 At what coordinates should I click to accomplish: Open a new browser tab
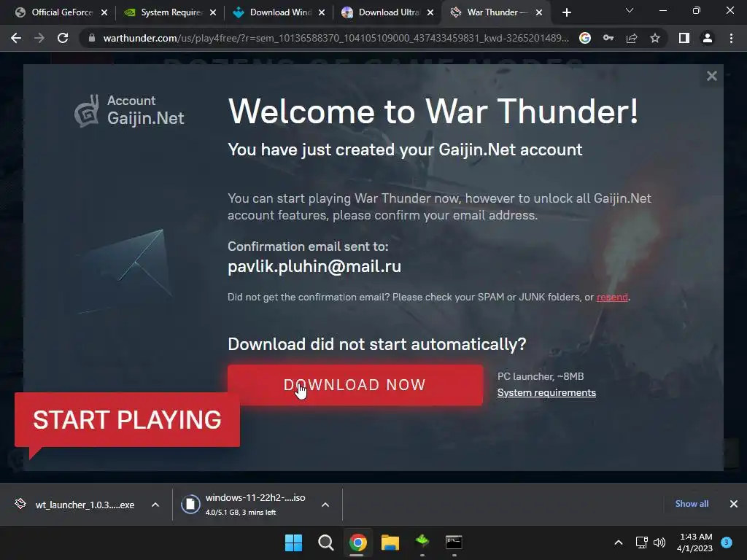coord(566,12)
